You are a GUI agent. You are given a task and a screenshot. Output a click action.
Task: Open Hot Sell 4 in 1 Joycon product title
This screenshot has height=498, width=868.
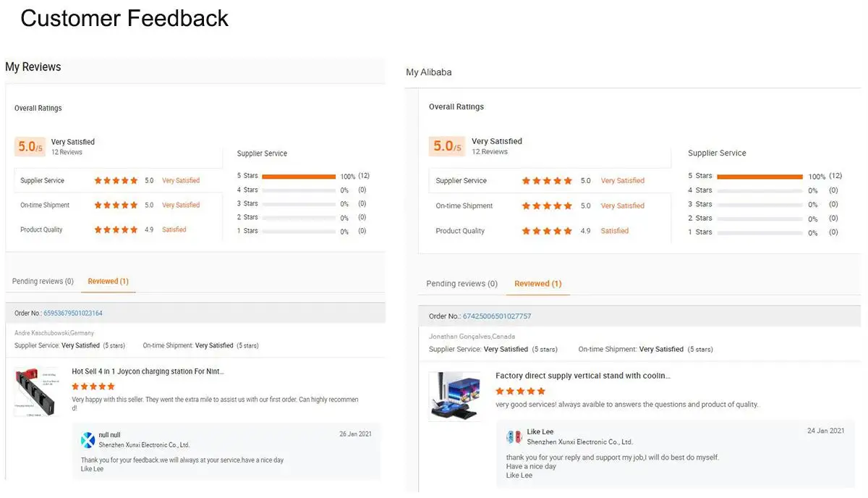click(148, 371)
